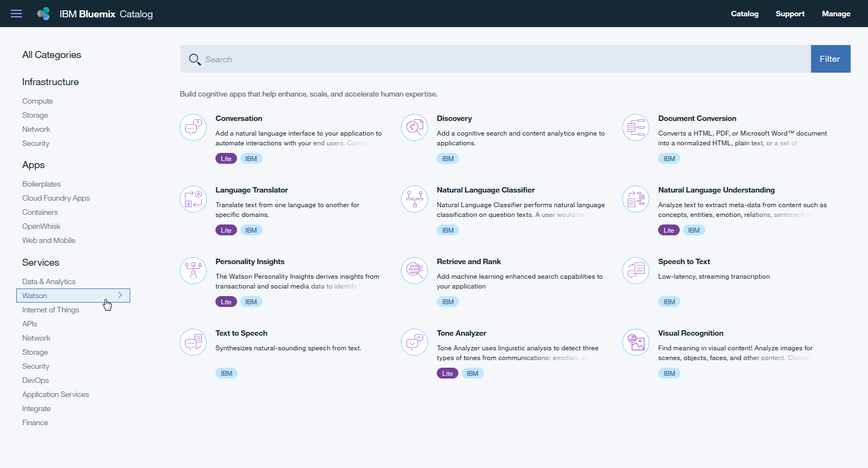Open the Tone Analyzer service icon
Image resolution: width=868 pixels, height=468 pixels.
click(414, 342)
